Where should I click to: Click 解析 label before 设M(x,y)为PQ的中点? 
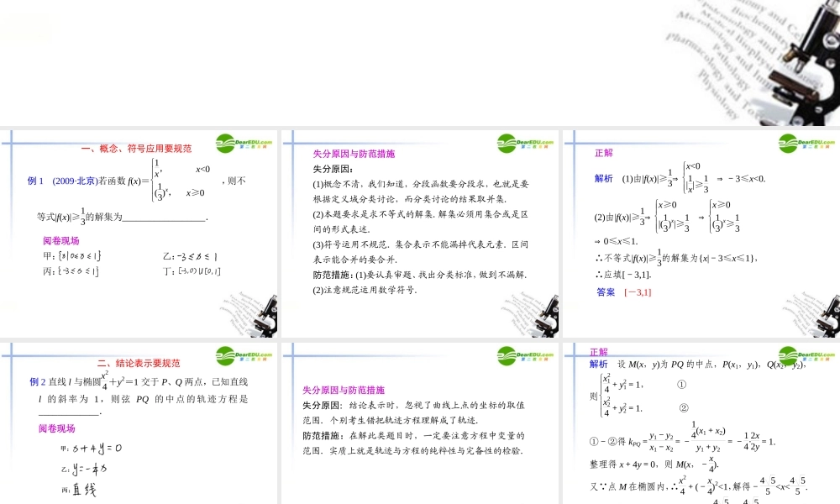click(599, 365)
